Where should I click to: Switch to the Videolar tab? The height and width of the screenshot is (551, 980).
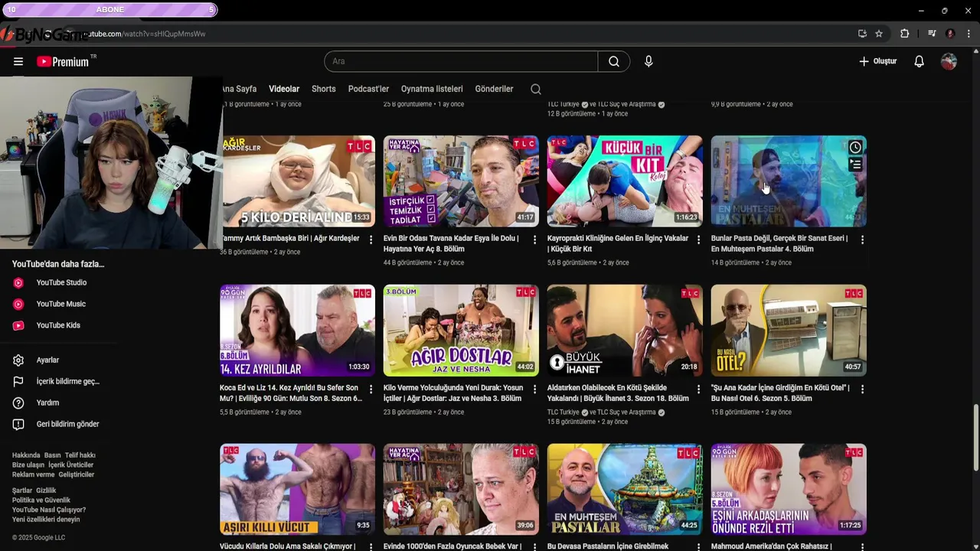coord(284,89)
